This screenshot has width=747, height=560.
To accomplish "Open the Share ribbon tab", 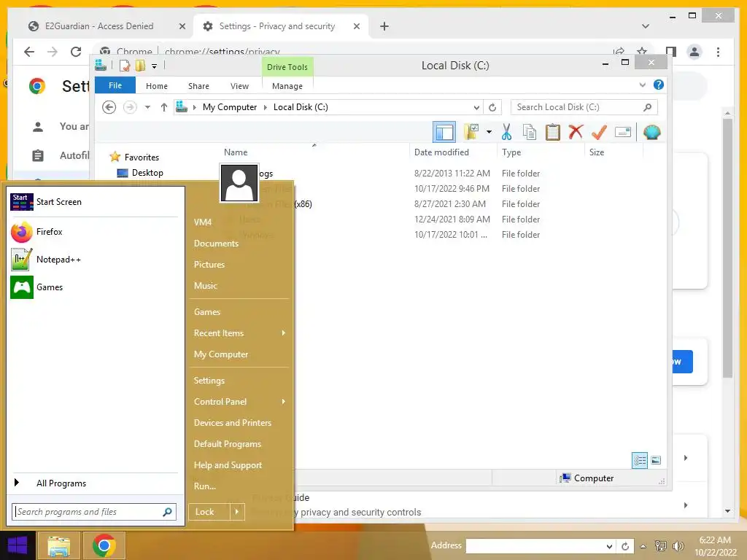I will 198,86.
